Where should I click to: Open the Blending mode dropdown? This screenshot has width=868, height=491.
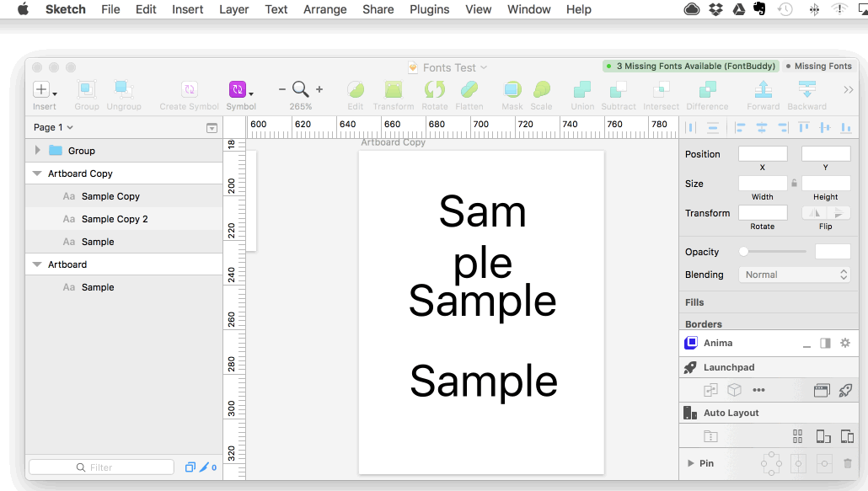[x=794, y=275]
